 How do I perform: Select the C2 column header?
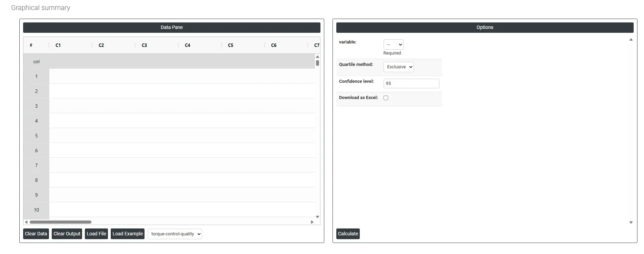pos(114,45)
